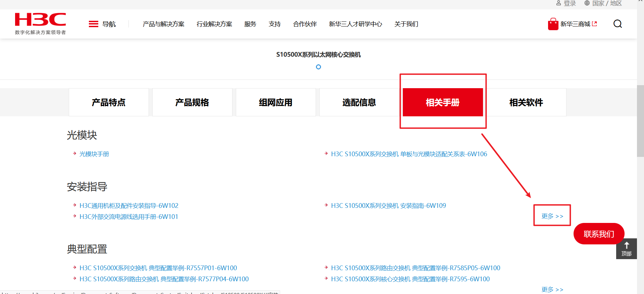644x294 pixels.
Task: Click the blue carousel indicator dot
Action: click(319, 67)
